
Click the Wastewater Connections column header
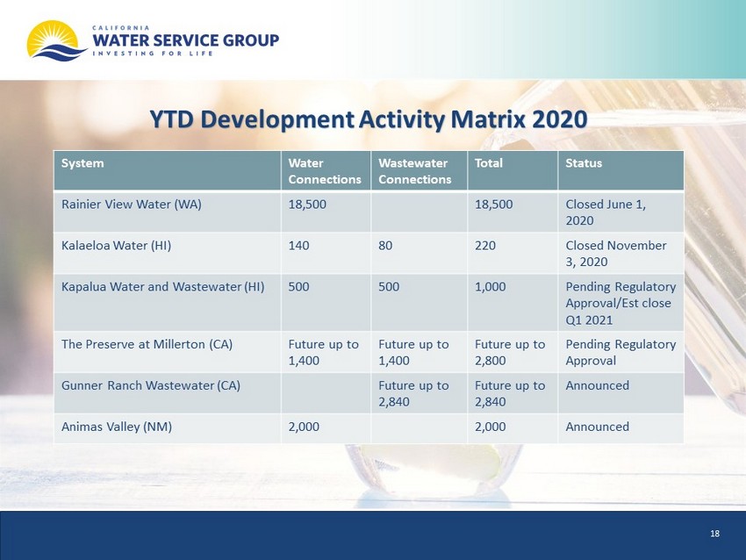[420, 171]
